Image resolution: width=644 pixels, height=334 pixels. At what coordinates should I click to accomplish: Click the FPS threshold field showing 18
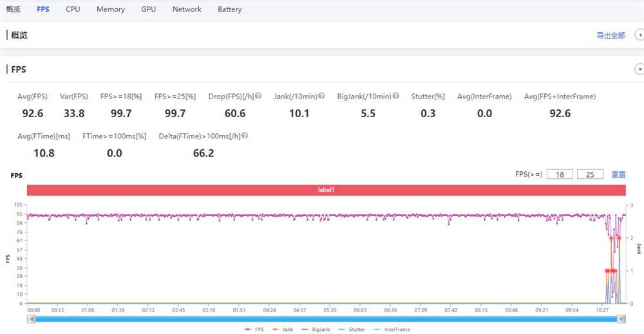click(560, 174)
